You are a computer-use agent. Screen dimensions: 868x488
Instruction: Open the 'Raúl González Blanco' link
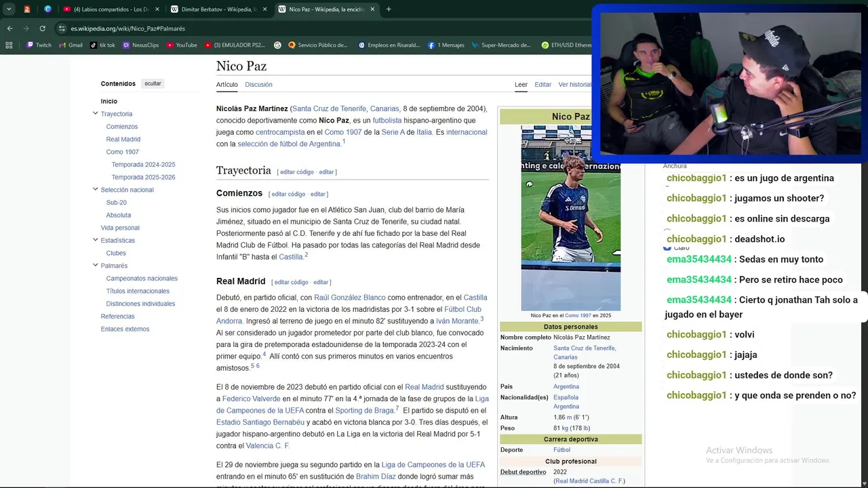click(x=349, y=298)
